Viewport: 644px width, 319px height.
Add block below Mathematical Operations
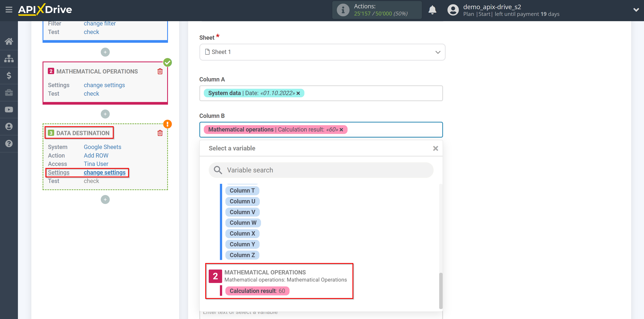105,114
